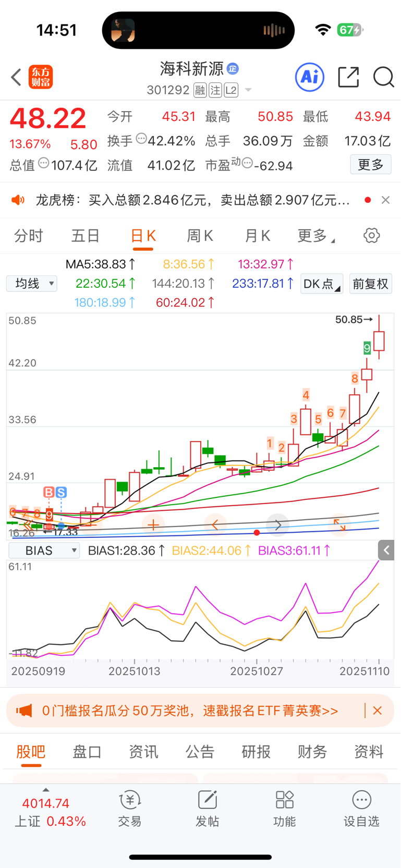The image size is (401, 868).
Task: Expand the 上证 index bar
Action: click(x=50, y=809)
